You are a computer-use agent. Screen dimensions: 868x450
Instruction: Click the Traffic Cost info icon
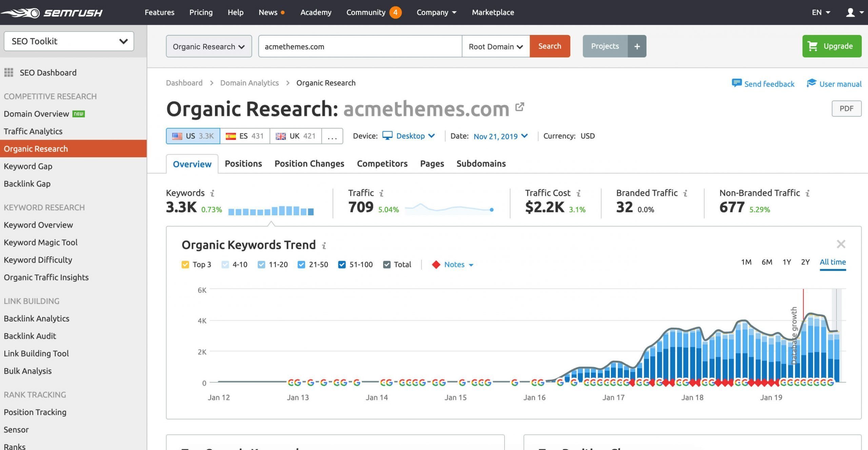578,193
